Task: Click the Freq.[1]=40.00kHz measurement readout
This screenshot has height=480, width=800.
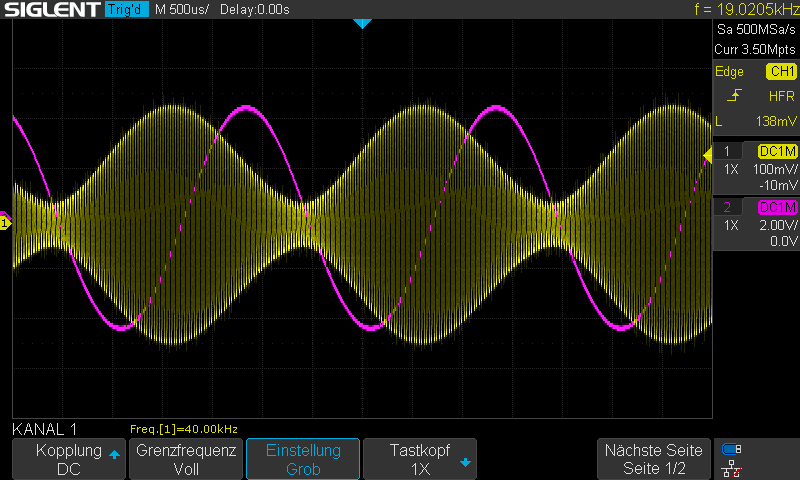Action: (184, 429)
